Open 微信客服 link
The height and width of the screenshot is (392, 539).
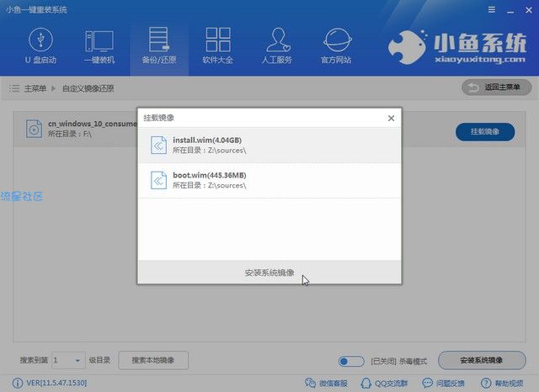pyautogui.click(x=326, y=383)
